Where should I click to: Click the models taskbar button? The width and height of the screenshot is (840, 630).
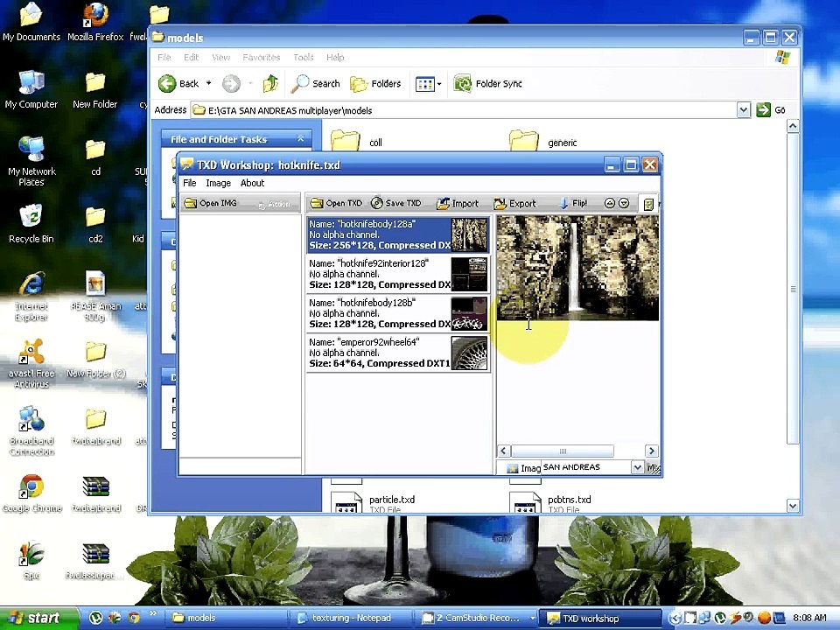click(227, 619)
